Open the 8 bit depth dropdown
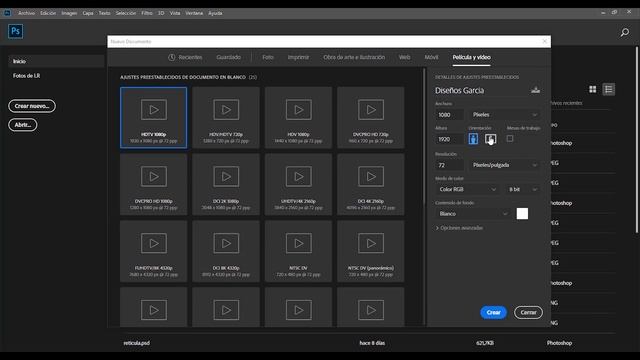This screenshot has width=640, height=360. pos(523,189)
